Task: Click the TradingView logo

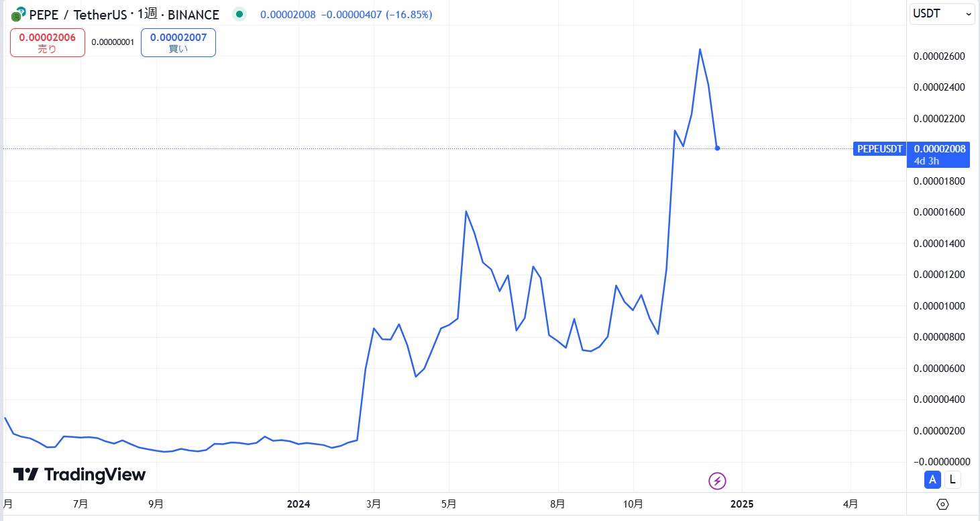Action: point(79,475)
